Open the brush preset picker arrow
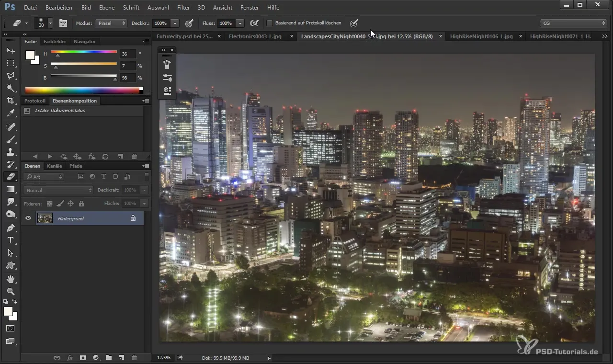 tap(50, 23)
